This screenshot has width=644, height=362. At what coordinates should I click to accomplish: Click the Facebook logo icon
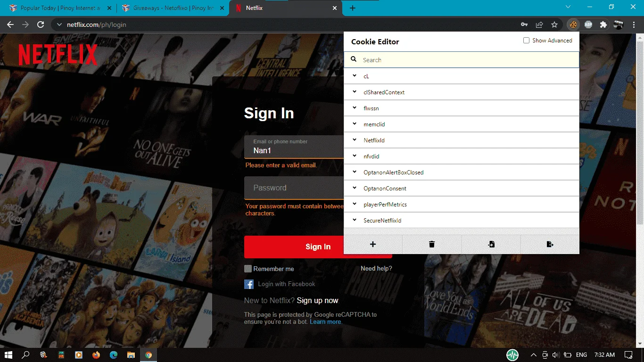click(249, 284)
